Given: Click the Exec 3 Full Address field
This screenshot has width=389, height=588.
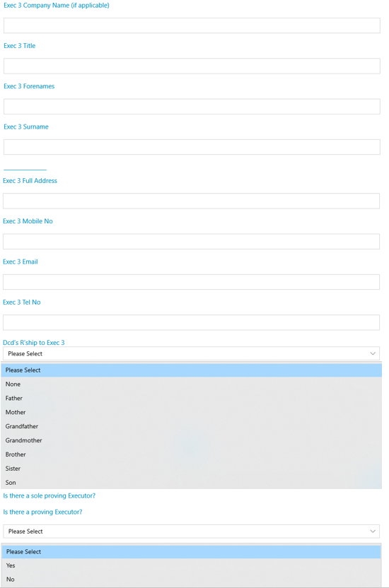Looking at the screenshot, I should [191, 201].
